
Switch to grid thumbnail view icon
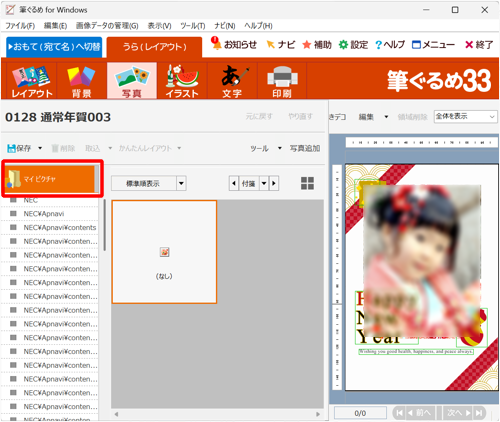[x=307, y=183]
